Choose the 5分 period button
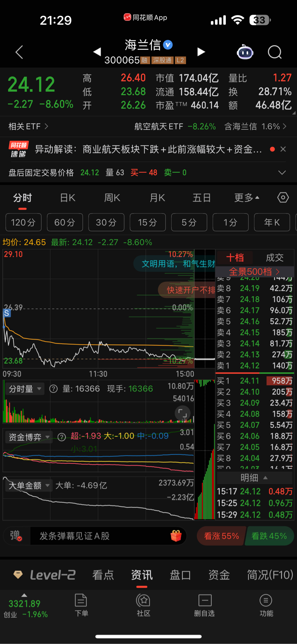 pos(189,222)
